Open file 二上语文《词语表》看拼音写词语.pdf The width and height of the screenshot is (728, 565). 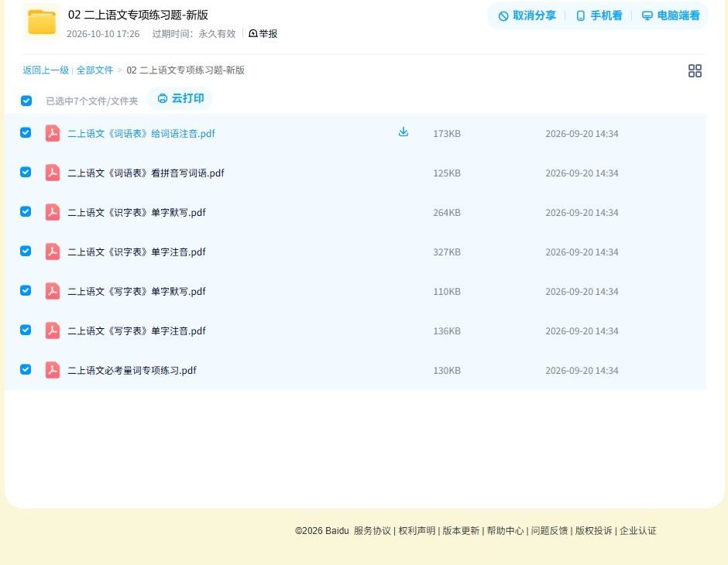(x=146, y=173)
